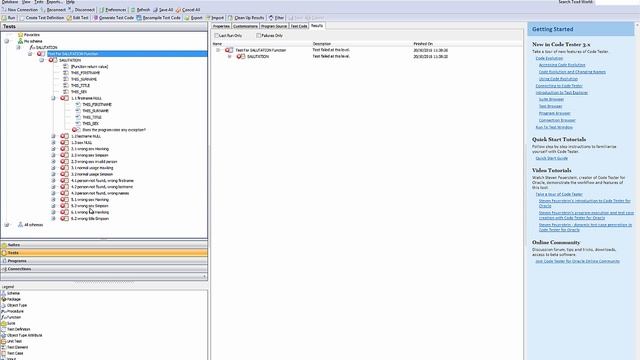Collapse the 1.1 firstname NULL test case
The image size is (640, 360).
click(53, 98)
